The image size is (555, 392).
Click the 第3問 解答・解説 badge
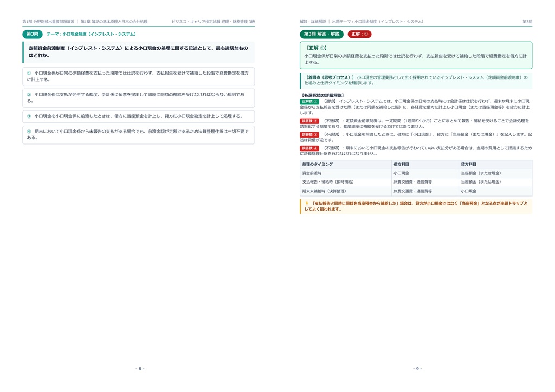(321, 34)
